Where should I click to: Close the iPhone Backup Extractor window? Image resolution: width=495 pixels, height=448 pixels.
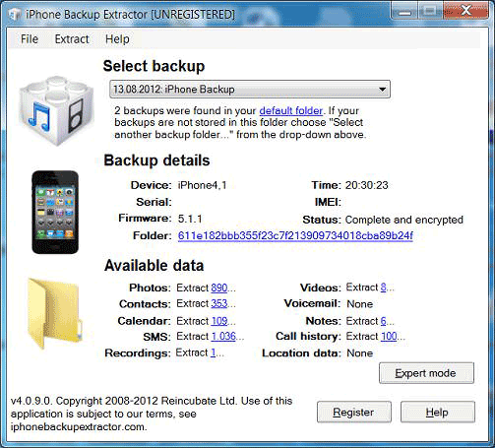(x=465, y=11)
